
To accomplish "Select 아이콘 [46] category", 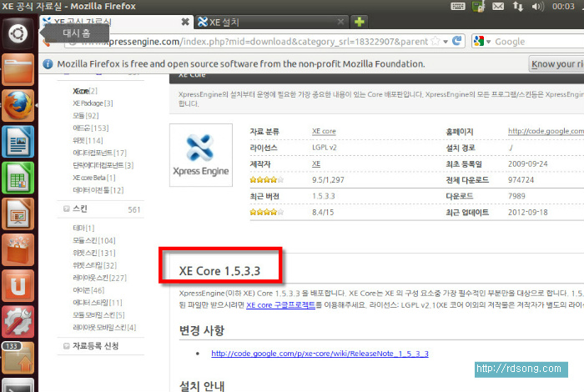I will pos(88,290).
